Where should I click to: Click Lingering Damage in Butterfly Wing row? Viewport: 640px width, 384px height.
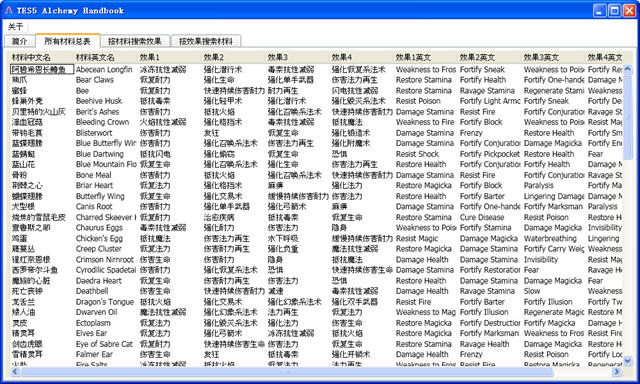[554, 196]
